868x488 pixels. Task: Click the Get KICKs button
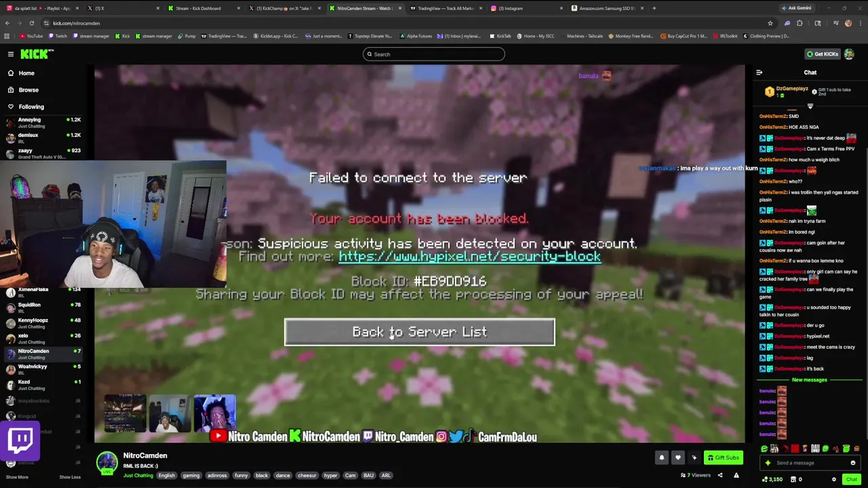[x=822, y=54]
